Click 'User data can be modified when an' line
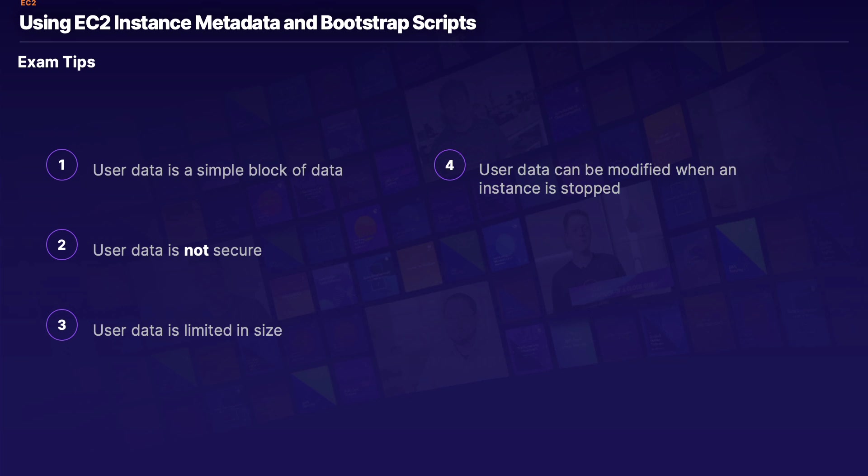Image resolution: width=868 pixels, height=476 pixels. tap(607, 170)
